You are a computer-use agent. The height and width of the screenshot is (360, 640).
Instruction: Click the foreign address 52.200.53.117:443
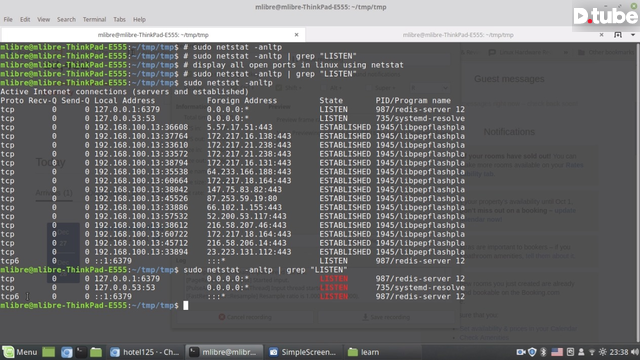coord(247,216)
